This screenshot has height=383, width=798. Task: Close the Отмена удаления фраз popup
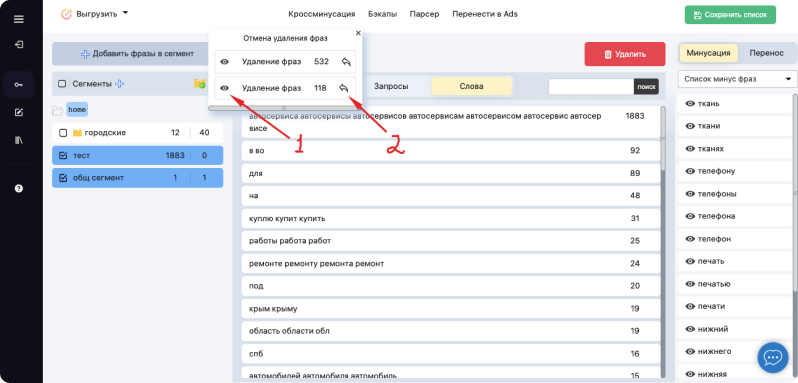[x=358, y=33]
